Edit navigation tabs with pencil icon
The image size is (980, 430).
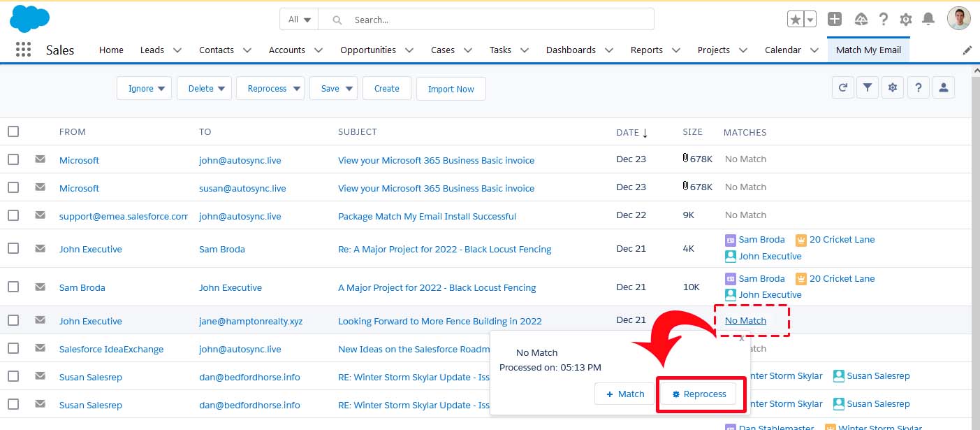pyautogui.click(x=967, y=50)
